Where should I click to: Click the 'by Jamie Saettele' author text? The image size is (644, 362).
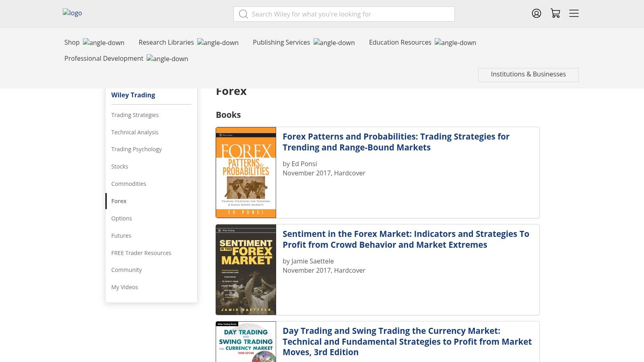(308, 261)
